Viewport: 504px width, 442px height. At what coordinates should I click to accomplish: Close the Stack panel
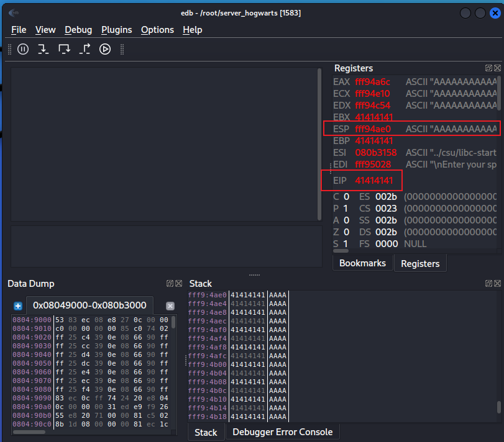(497, 283)
